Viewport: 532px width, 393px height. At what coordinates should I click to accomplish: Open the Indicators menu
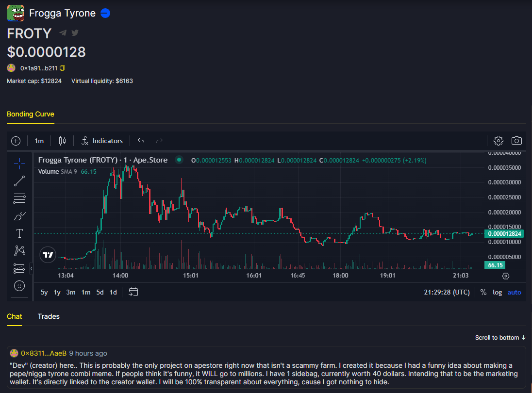pyautogui.click(x=102, y=141)
